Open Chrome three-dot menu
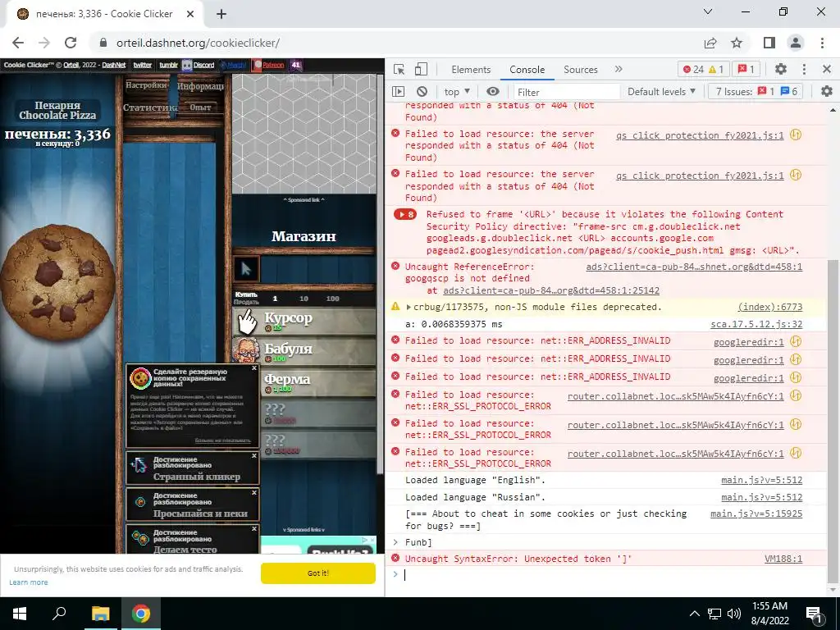Viewport: 840px width, 630px height. pos(822,43)
